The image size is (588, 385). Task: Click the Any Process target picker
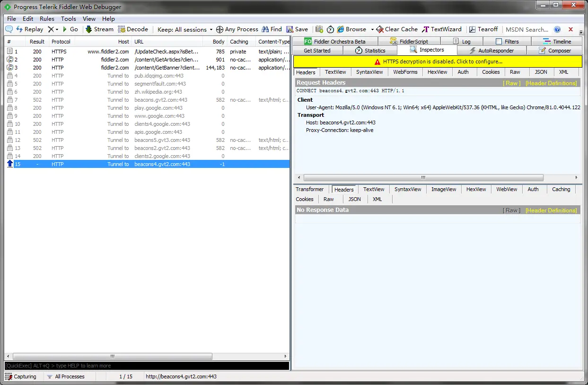[237, 29]
